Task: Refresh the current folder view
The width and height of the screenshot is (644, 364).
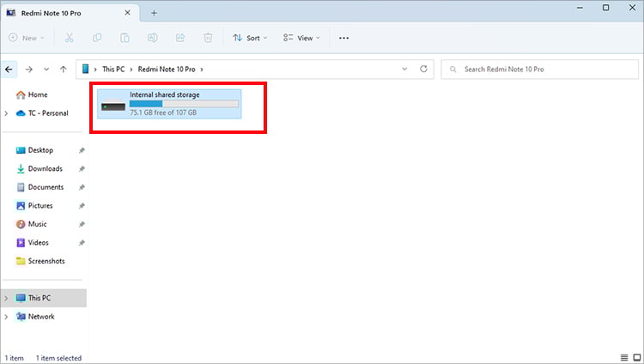Action: coord(423,69)
